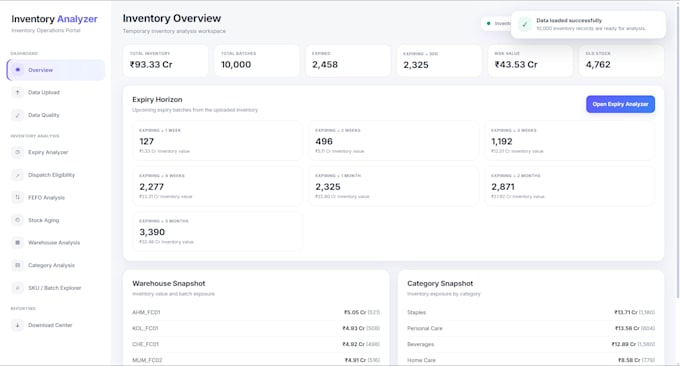The height and width of the screenshot is (366, 680).
Task: Click the CHE_FC01 warehouse row
Action: (x=256, y=344)
